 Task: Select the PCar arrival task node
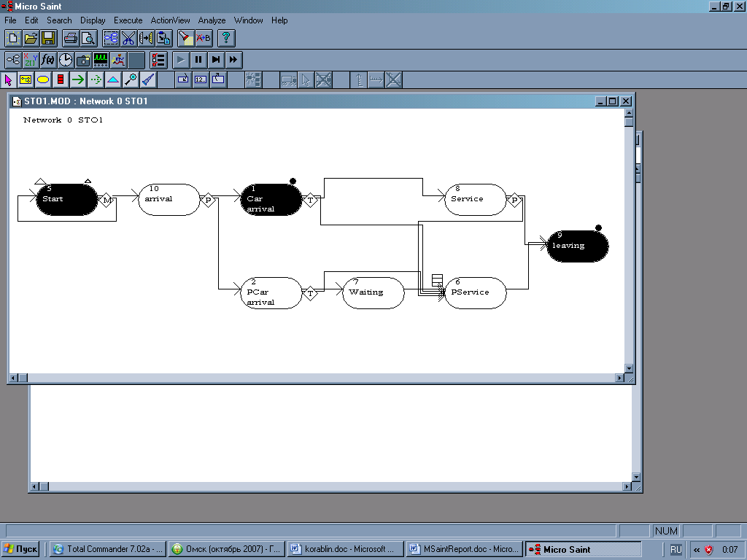click(271, 293)
